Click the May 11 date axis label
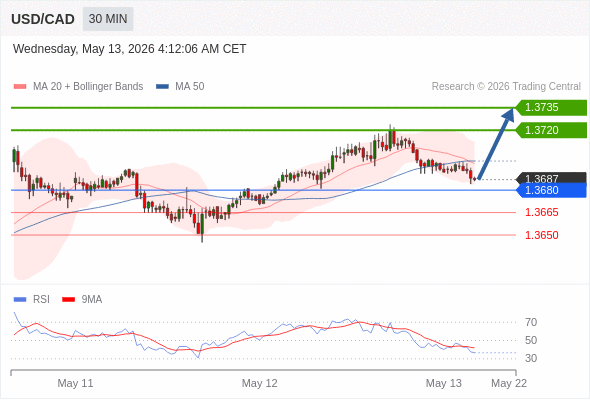Image resolution: width=590 pixels, height=400 pixels. (75, 383)
